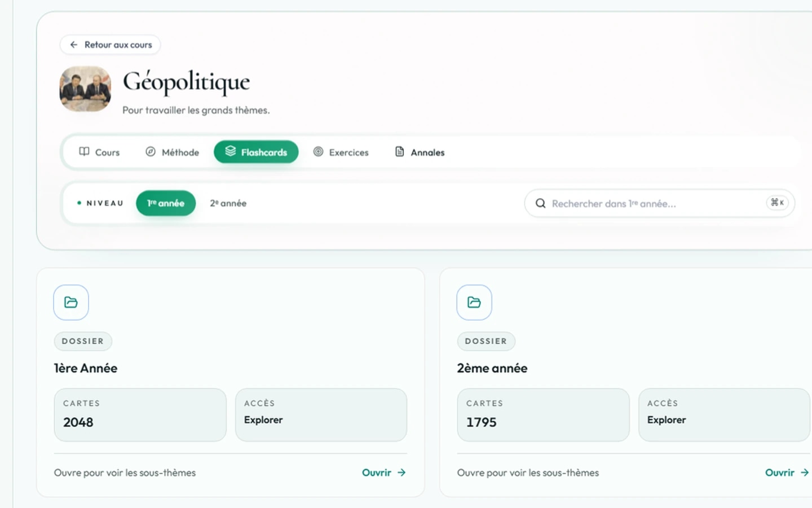
Task: Click the target icon beside Exercices
Action: (319, 151)
